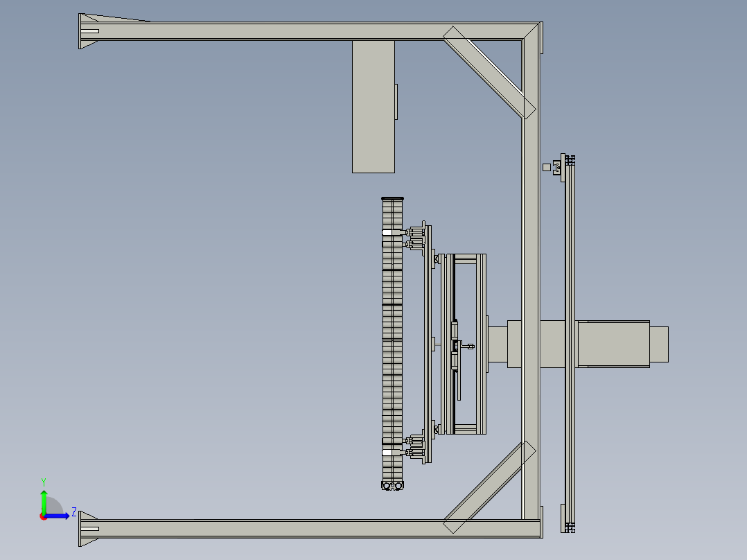Click the blue Z axis arrow of the triad

[x=57, y=516]
